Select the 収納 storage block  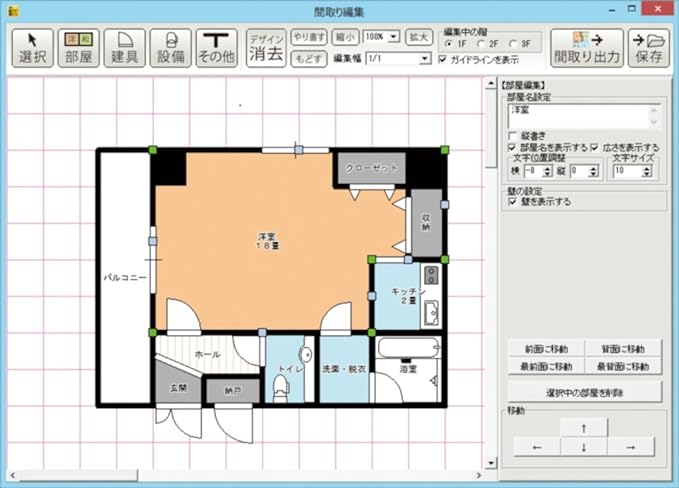point(427,222)
